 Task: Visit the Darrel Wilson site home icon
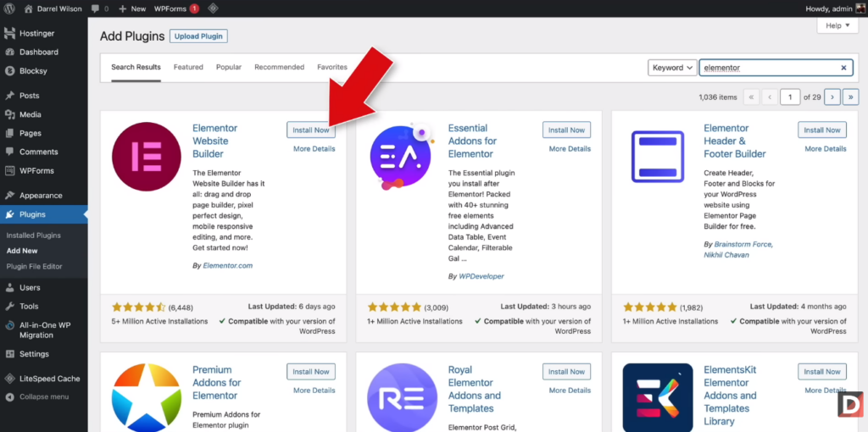28,8
